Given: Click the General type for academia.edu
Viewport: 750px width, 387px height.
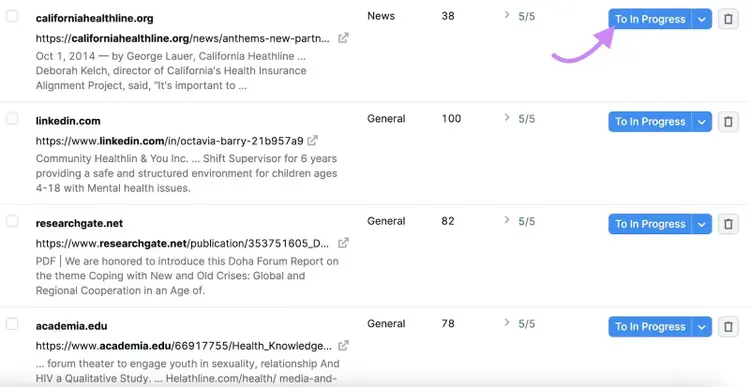Looking at the screenshot, I should click(386, 323).
